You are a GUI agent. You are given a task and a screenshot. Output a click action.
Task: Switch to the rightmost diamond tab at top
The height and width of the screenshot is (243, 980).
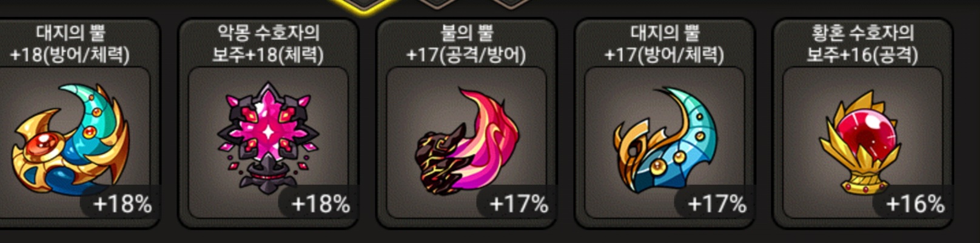[511, 4]
